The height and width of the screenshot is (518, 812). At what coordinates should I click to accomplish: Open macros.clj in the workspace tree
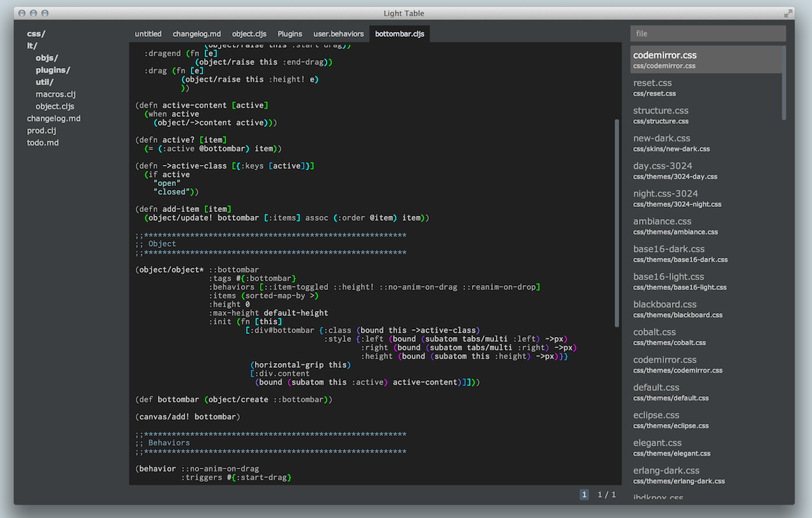[56, 94]
